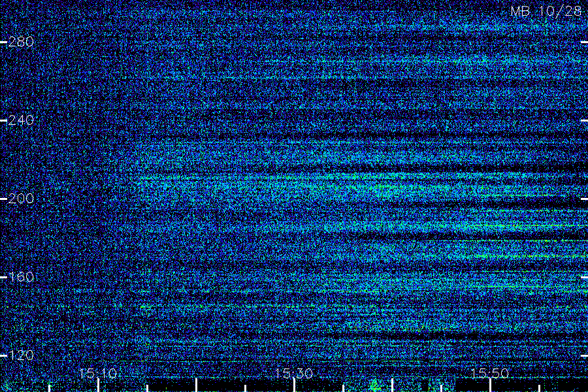
Task: Select the tick mark below 15:50
Action: coord(490,385)
